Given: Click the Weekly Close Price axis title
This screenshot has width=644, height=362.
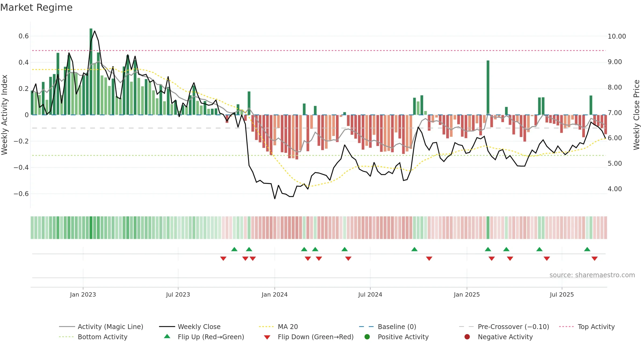Looking at the screenshot, I should [636, 115].
